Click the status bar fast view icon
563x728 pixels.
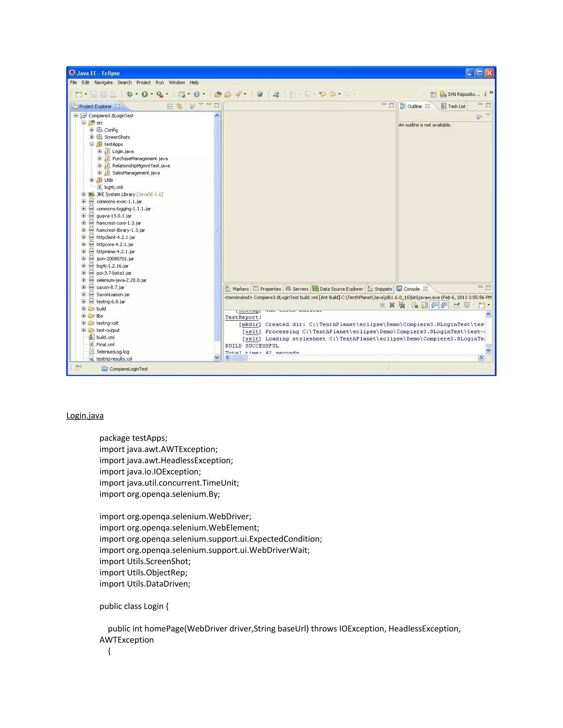79,368
